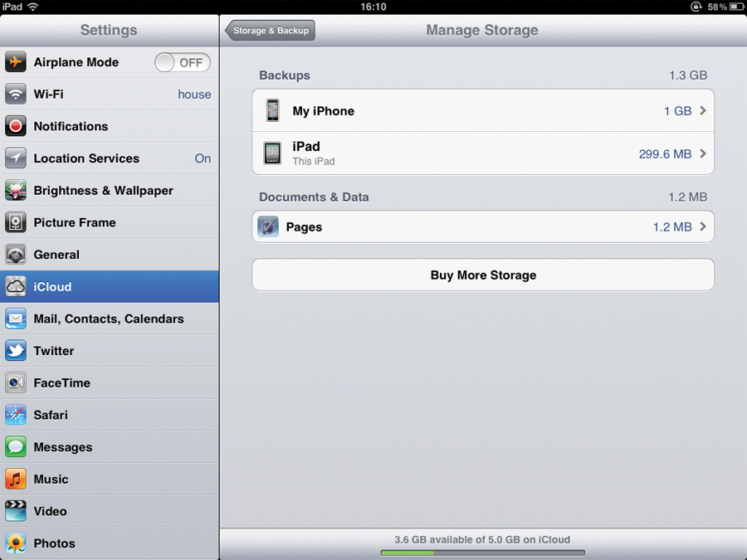Screen dimensions: 747x560
Task: Open Messages settings row
Action: (x=110, y=447)
